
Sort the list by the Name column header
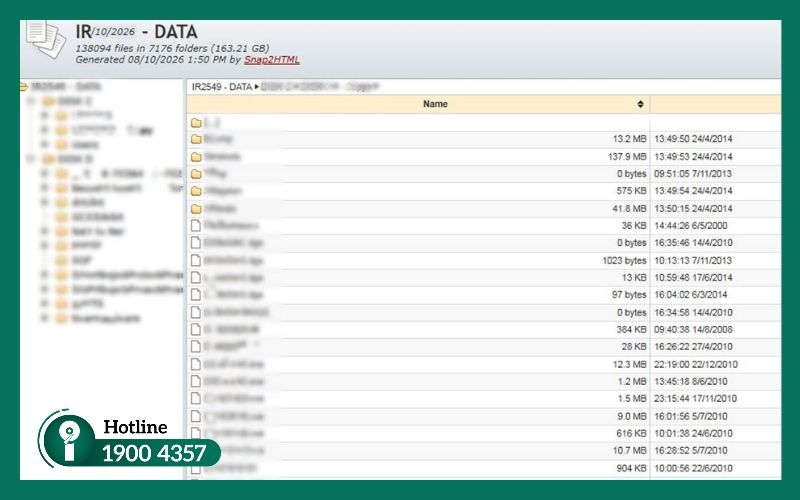click(435, 104)
